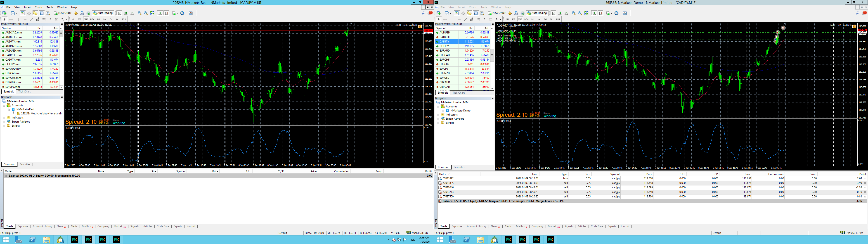This screenshot has width=868, height=244.
Task: Toggle AutoTrading in NMarkets-Demo window
Action: (537, 13)
